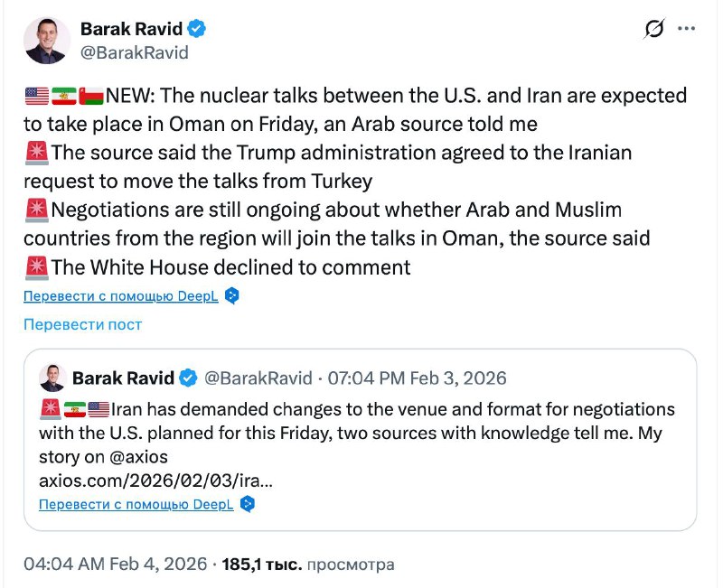Click the DeepL logo icon under main post

tap(232, 296)
